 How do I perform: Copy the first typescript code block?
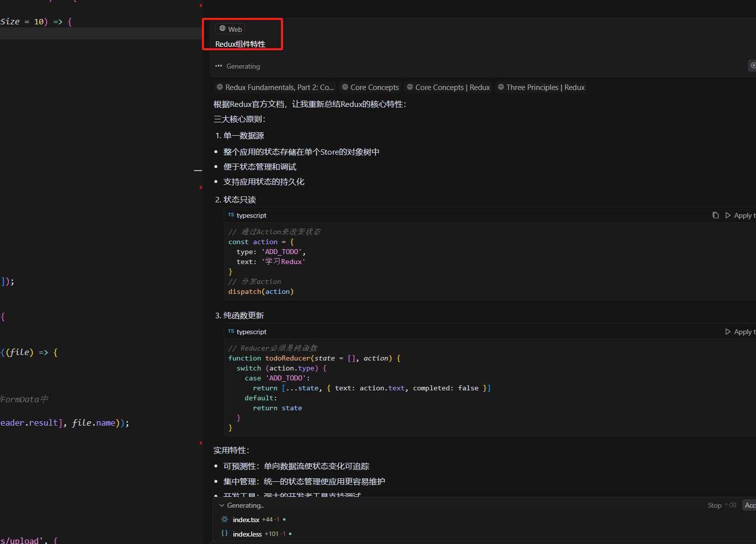click(x=716, y=215)
